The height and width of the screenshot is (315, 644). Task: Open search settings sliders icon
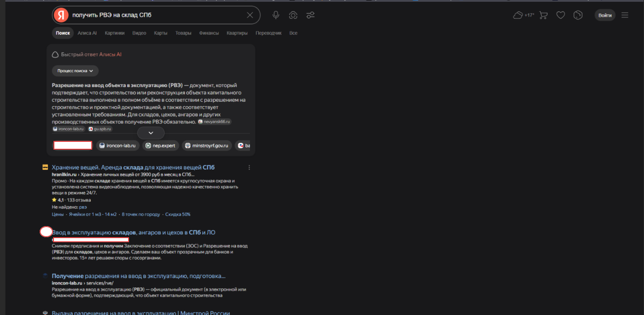click(311, 15)
